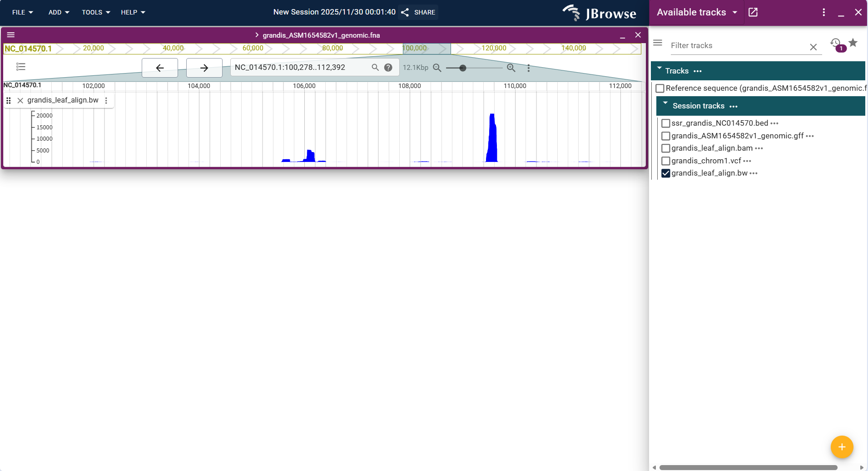This screenshot has height=471, width=868.
Task: Navigate forward with the right arrow button
Action: pos(204,68)
